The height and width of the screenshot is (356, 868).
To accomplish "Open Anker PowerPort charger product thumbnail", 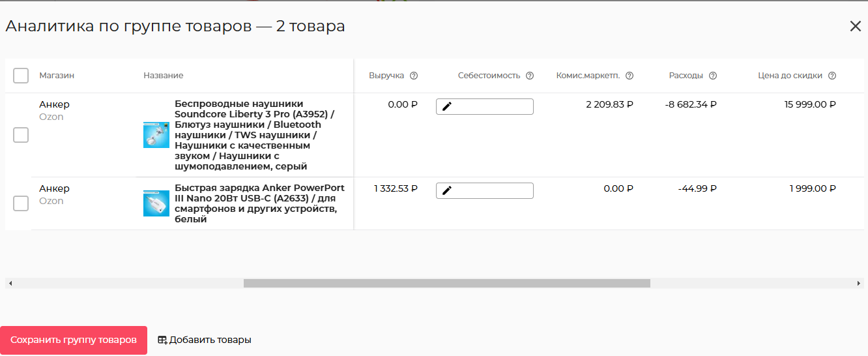I will tap(156, 203).
